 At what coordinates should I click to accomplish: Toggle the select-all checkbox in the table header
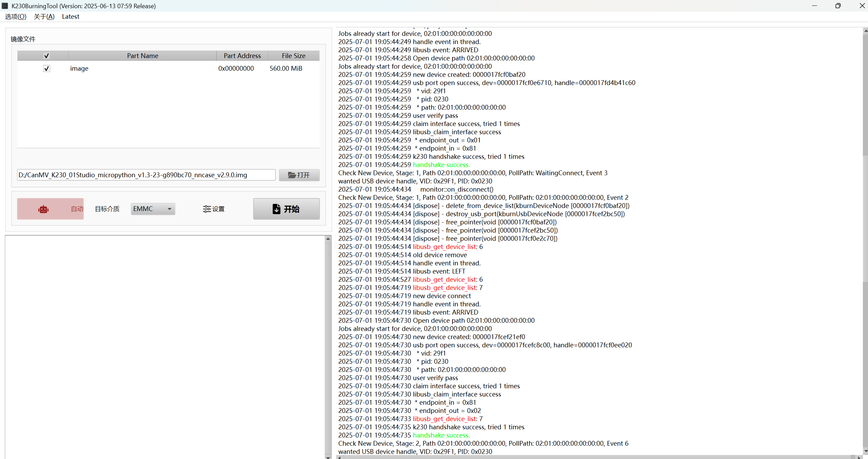point(46,56)
